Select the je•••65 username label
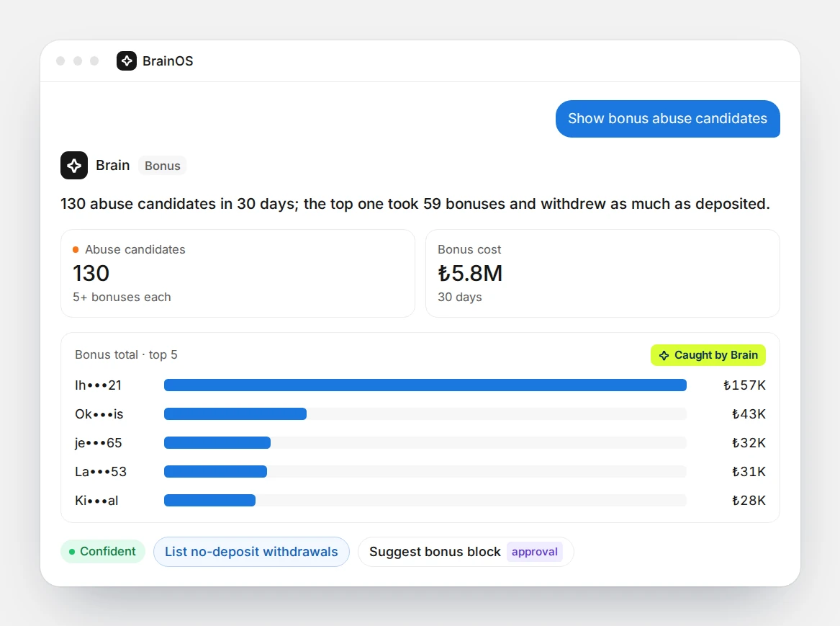This screenshot has width=840, height=626. click(99, 443)
